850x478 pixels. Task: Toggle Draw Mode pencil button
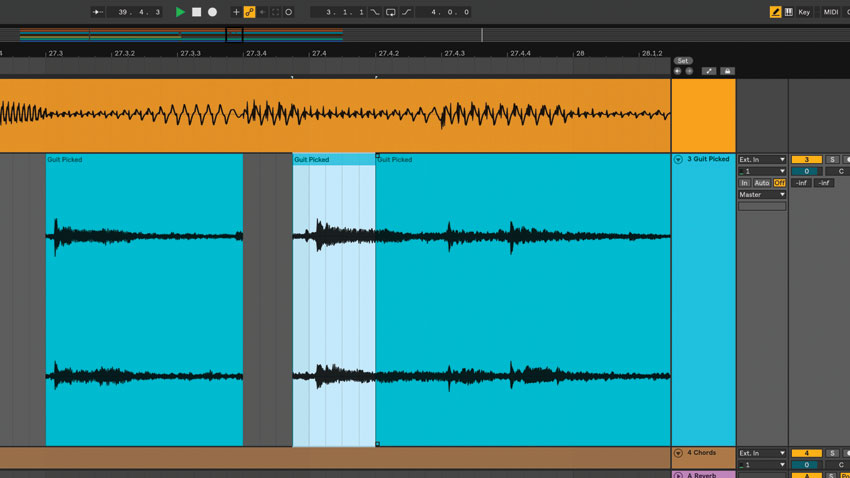(775, 12)
